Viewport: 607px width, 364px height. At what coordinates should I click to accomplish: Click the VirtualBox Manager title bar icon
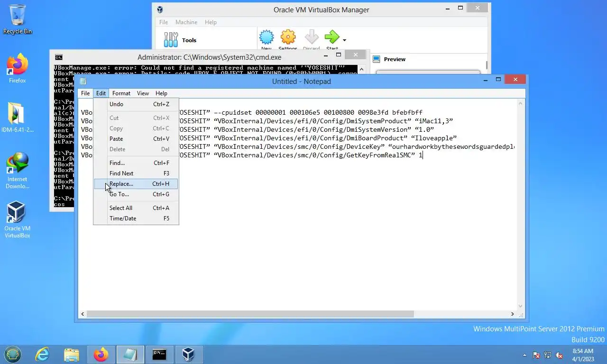pyautogui.click(x=160, y=9)
